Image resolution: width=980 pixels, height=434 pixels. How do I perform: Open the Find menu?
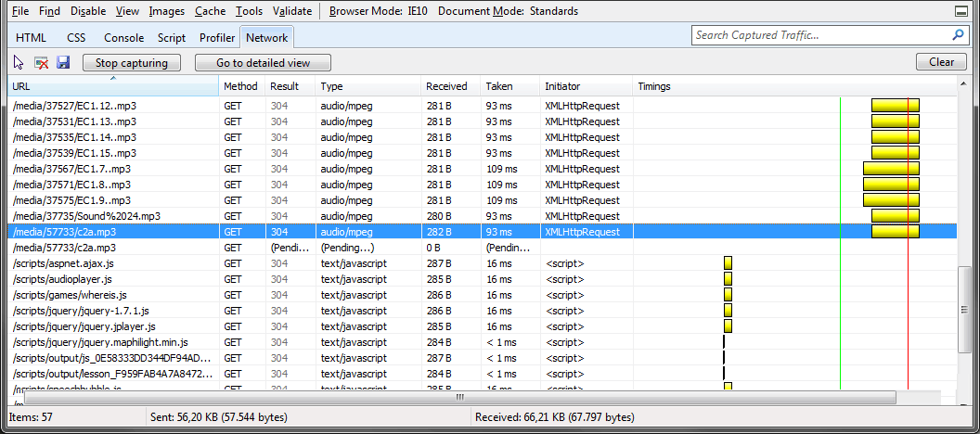[x=49, y=11]
